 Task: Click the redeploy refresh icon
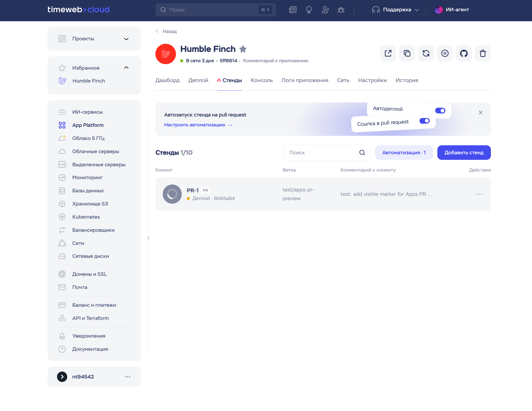[426, 53]
